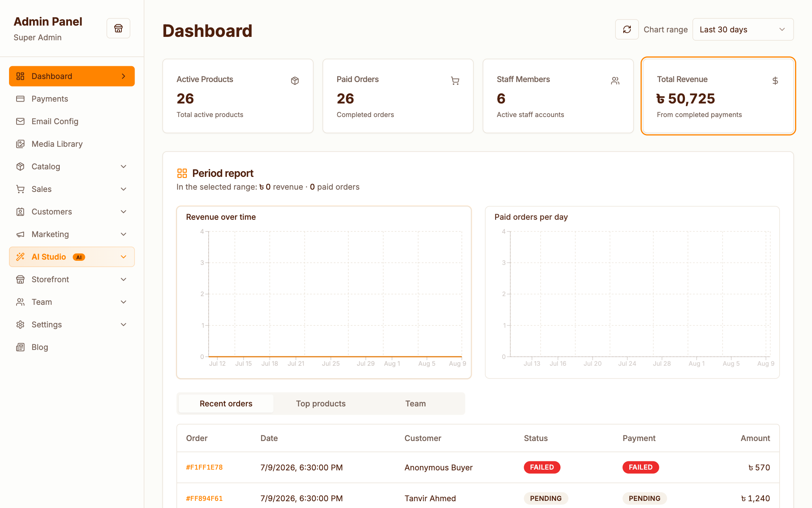This screenshot has height=508, width=812.
Task: Expand the Storefront menu chevron
Action: click(x=123, y=279)
